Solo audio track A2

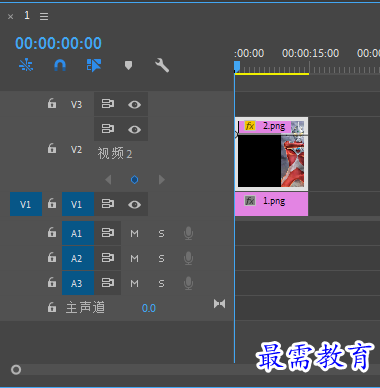click(161, 259)
